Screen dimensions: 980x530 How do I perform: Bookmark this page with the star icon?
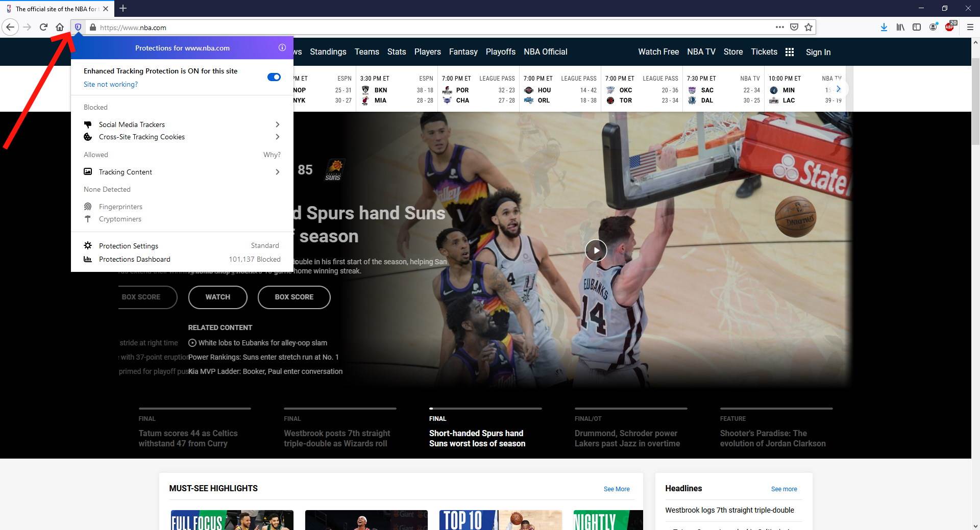(808, 27)
